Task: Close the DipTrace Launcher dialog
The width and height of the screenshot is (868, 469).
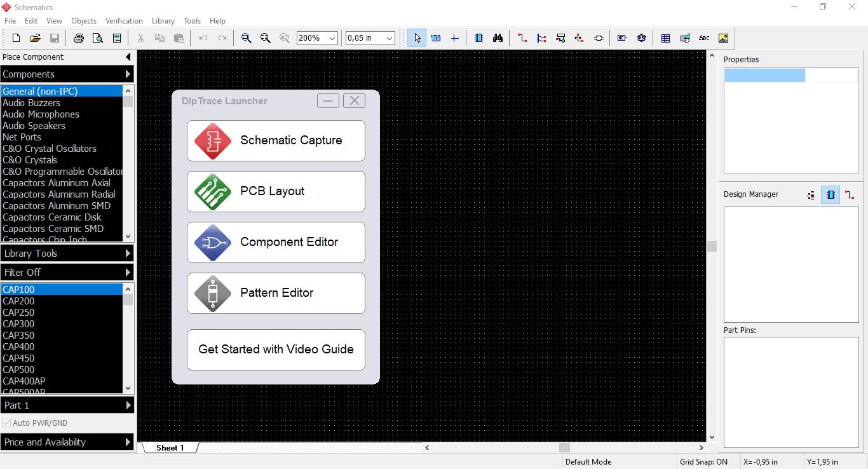Action: 354,100
